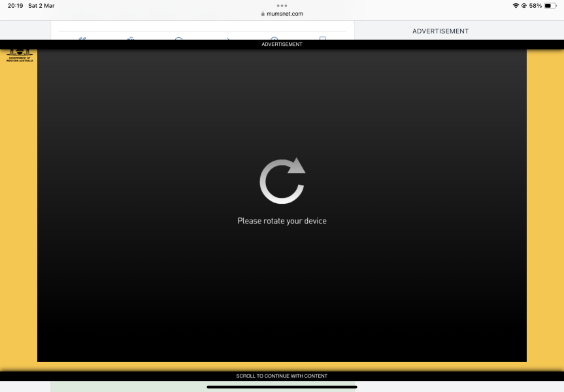564x392 pixels.
Task: Tap the forward arrow share icon
Action: tap(227, 40)
